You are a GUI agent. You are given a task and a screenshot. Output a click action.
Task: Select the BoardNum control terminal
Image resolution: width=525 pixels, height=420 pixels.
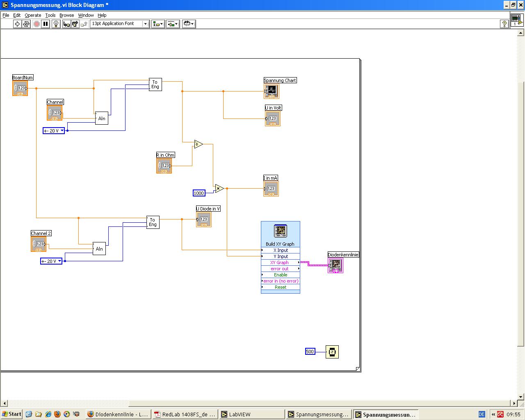pyautogui.click(x=20, y=88)
